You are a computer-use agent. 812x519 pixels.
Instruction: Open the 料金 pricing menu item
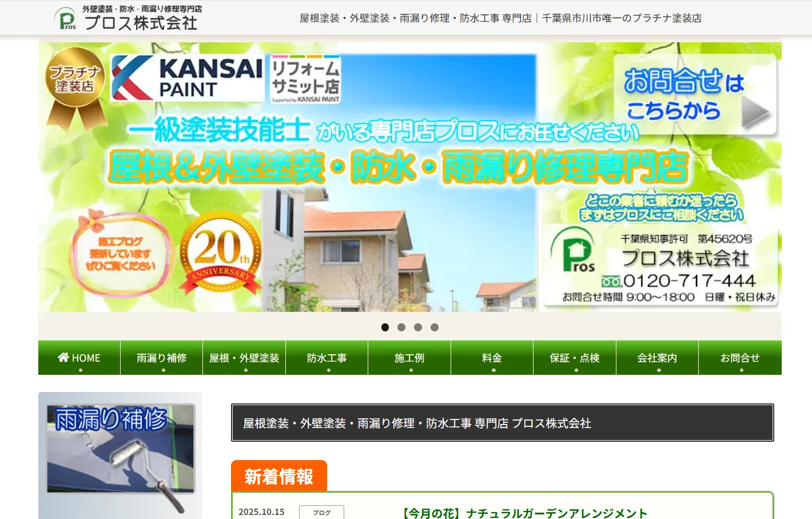(492, 358)
